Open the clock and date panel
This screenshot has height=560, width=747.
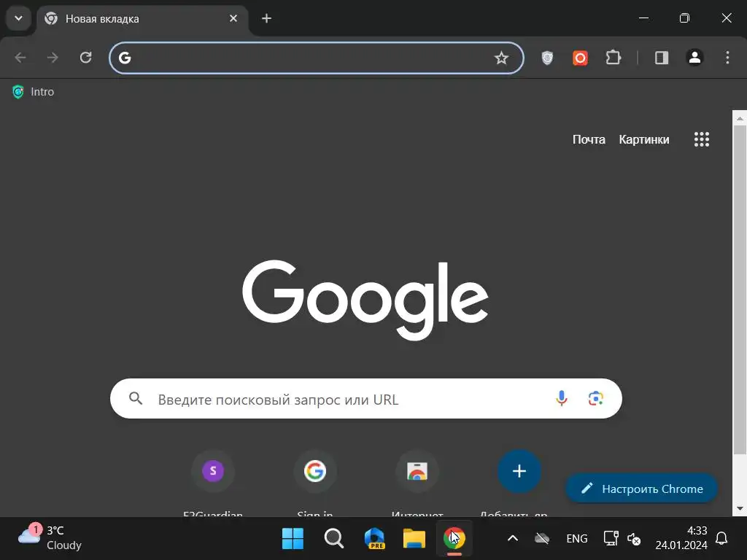681,538
